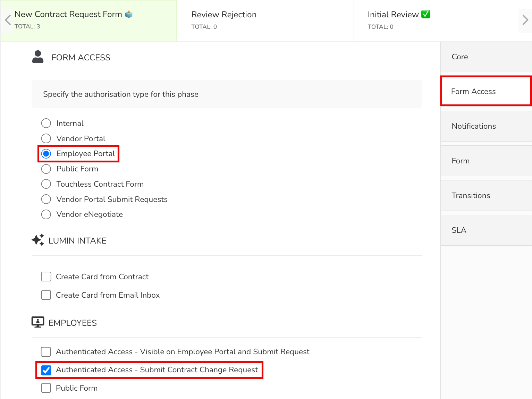Select the Vendor Portal radio option
The height and width of the screenshot is (399, 532).
coord(46,138)
